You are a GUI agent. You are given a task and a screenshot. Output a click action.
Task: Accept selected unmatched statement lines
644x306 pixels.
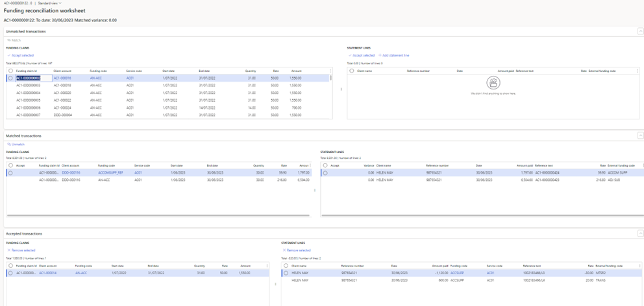(x=361, y=55)
